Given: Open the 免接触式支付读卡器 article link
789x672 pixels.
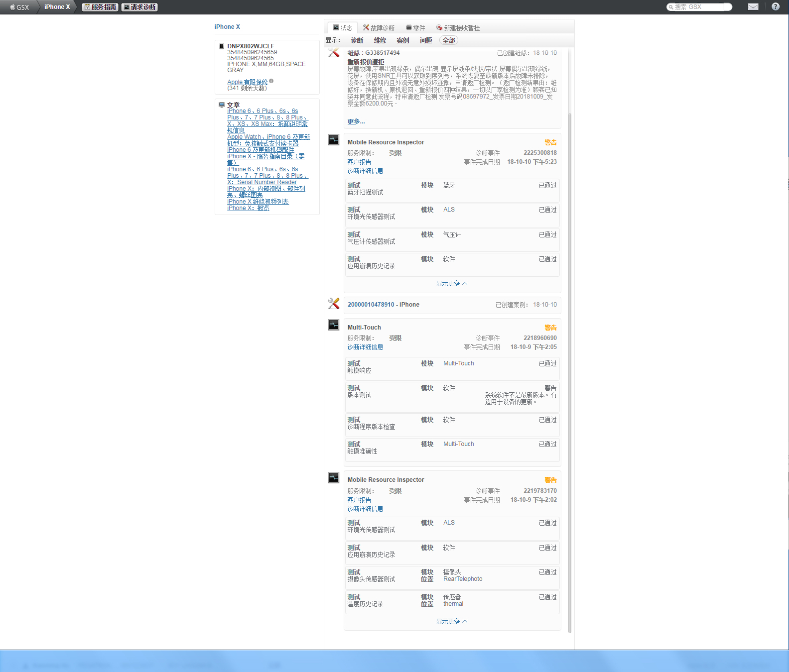Looking at the screenshot, I should 268,140.
